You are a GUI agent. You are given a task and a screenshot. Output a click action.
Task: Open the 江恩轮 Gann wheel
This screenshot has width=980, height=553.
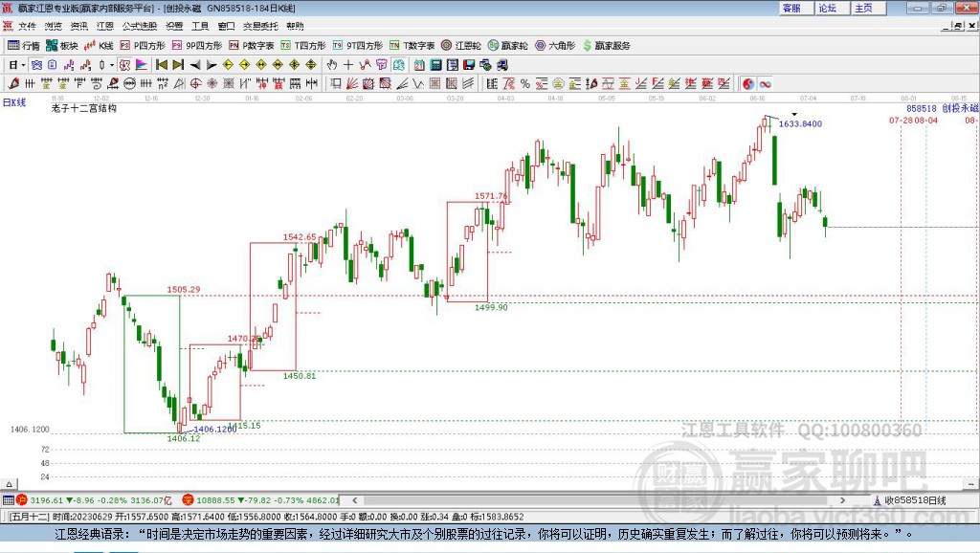tap(461, 46)
